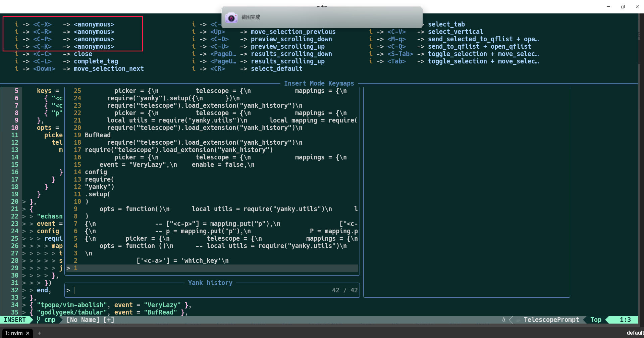Click the INSERT mode indicator
Viewport: 644px width, 338px height.
point(14,320)
